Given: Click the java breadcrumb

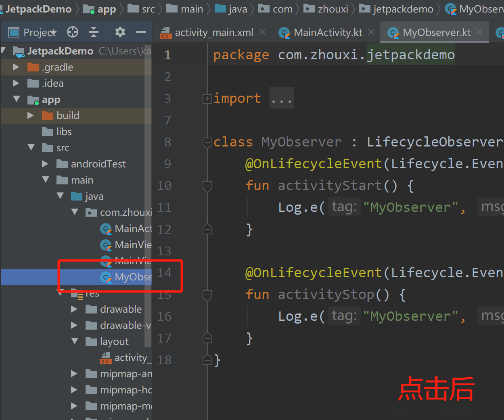Looking at the screenshot, I should [x=231, y=9].
